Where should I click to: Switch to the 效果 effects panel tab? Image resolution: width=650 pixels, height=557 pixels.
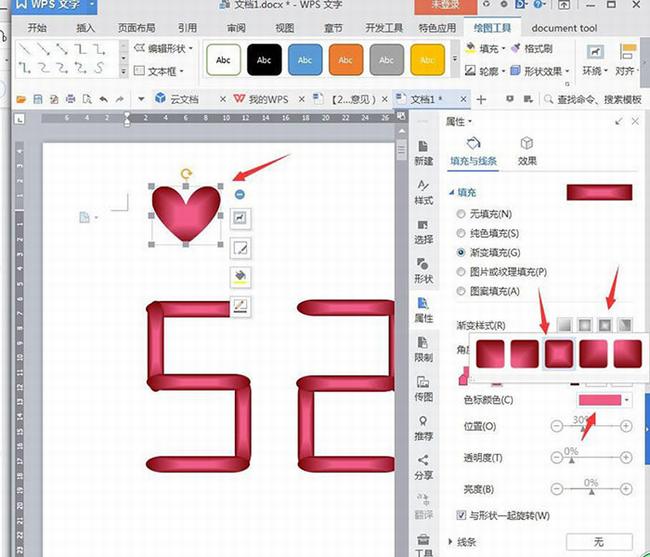pyautogui.click(x=527, y=152)
